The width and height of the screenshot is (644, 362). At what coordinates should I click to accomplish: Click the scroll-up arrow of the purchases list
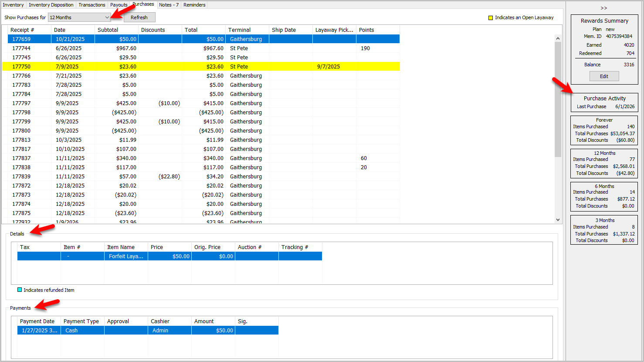coord(558,38)
